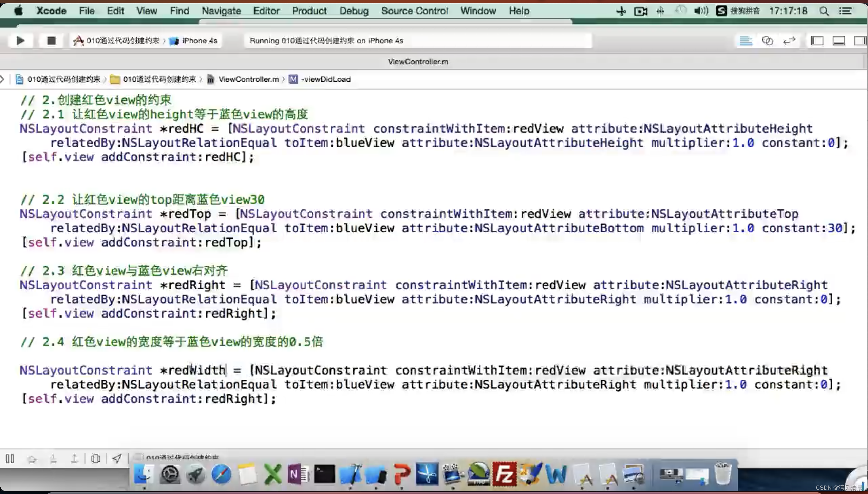Show the Version editor
The height and width of the screenshot is (494, 868).
click(x=789, y=41)
